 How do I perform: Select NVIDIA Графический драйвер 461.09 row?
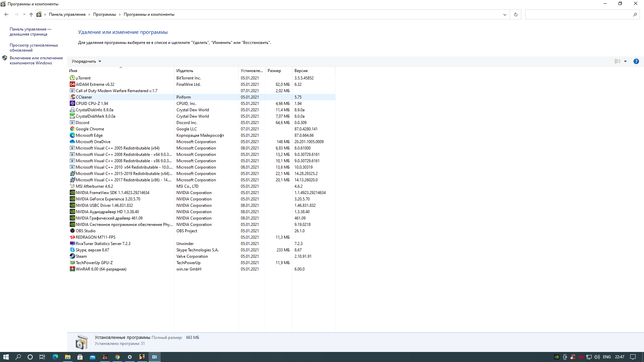[x=202, y=218]
